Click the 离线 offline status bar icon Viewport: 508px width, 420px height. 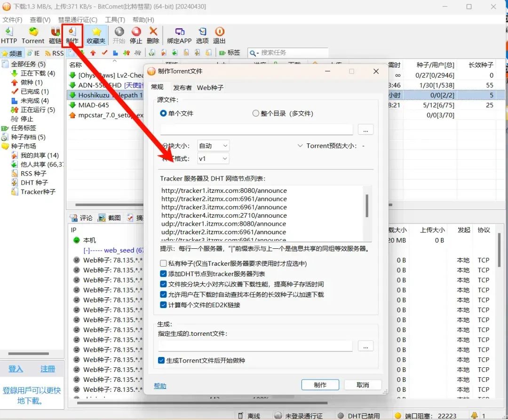(240, 415)
